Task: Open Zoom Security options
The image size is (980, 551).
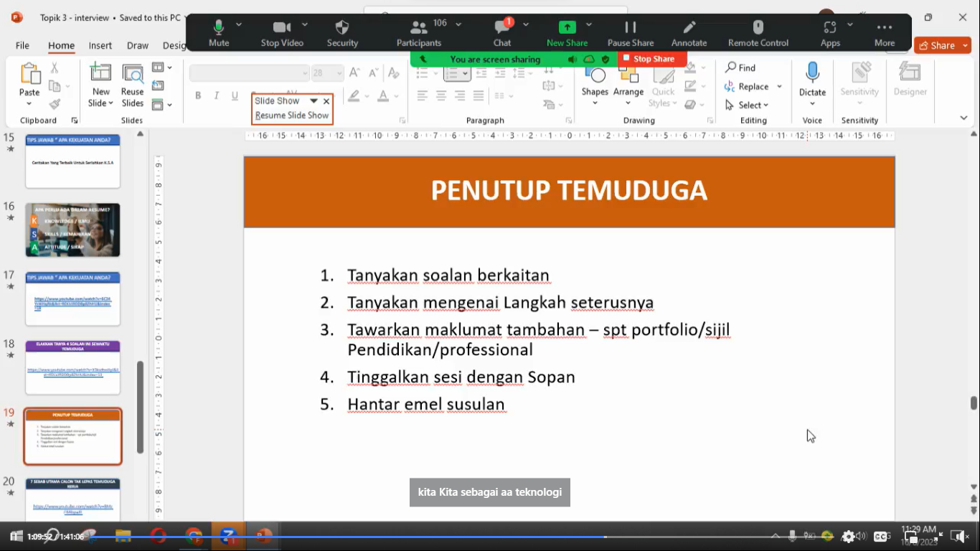Action: click(x=342, y=34)
